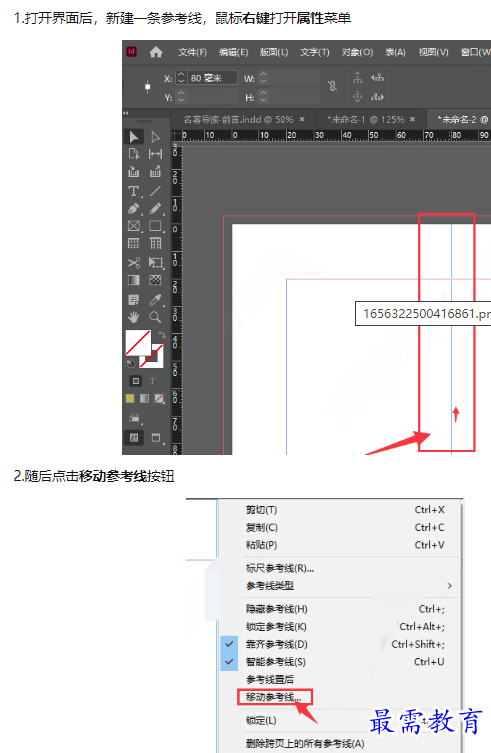Open the Table (表) menu

395,52
